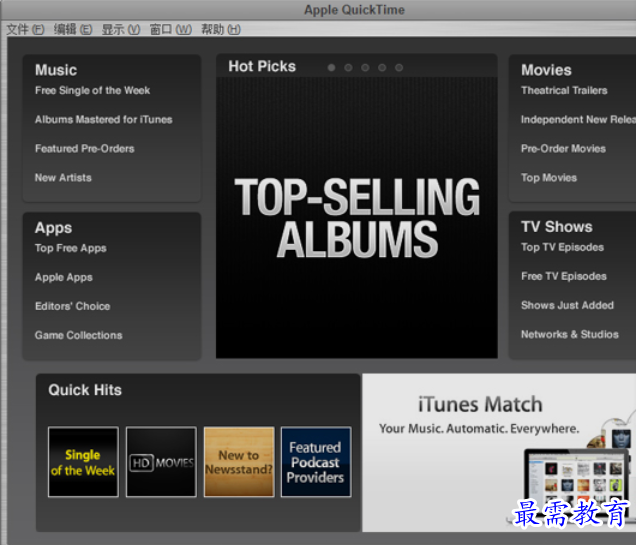Open the 编辑 (E) menu
The width and height of the screenshot is (636, 545).
[x=73, y=30]
